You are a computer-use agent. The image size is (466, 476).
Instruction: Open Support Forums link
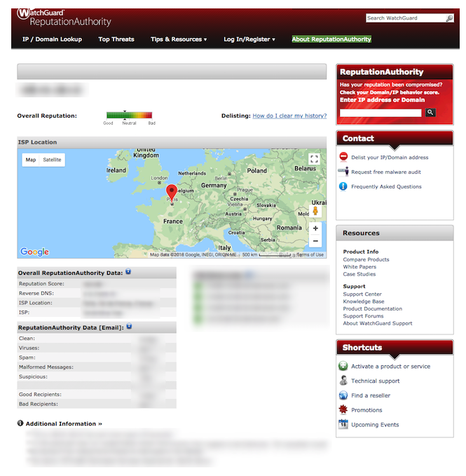pyautogui.click(x=363, y=316)
